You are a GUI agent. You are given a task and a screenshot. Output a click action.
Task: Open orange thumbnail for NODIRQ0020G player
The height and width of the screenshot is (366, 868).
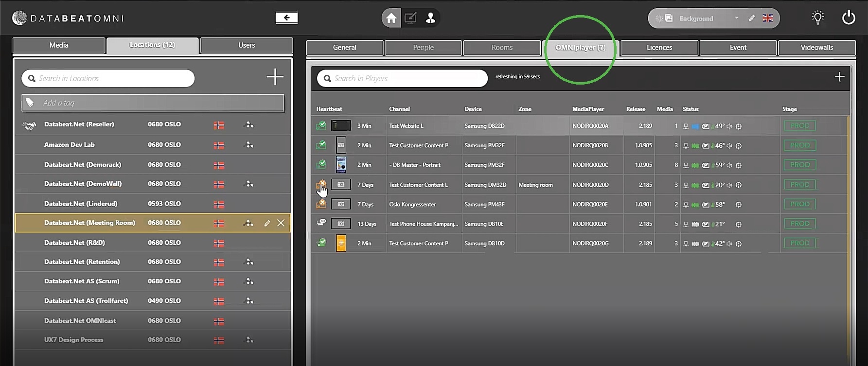[x=341, y=243]
